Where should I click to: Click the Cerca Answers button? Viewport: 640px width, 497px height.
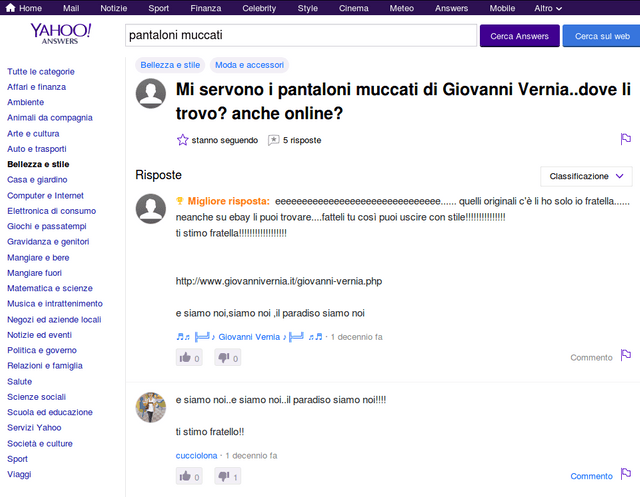[520, 36]
